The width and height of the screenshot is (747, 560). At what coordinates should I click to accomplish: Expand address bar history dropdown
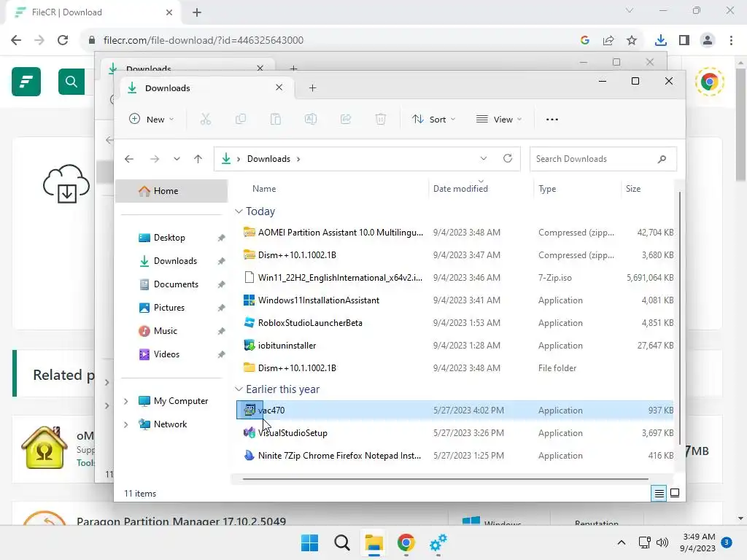[x=484, y=158]
